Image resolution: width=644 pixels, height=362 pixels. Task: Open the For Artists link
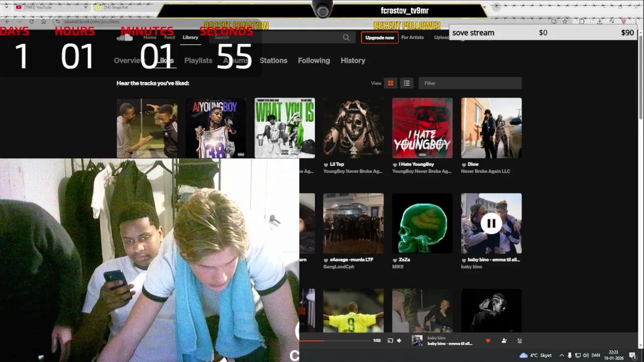[x=413, y=38]
